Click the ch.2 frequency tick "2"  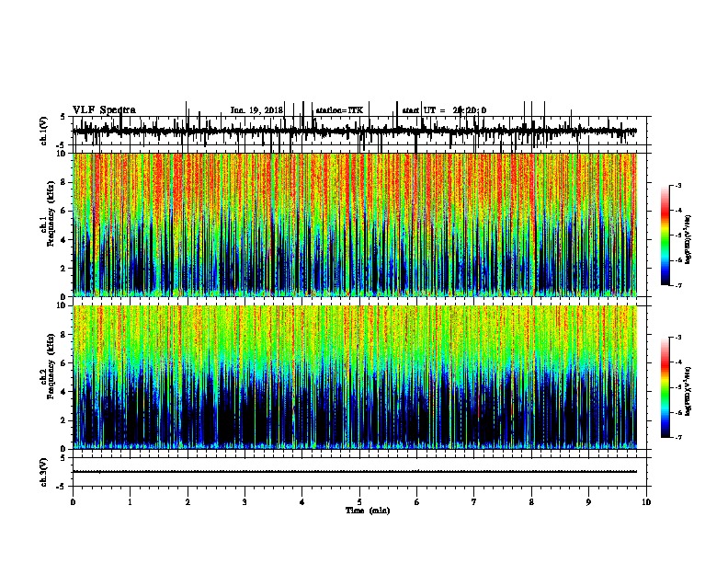[63, 420]
